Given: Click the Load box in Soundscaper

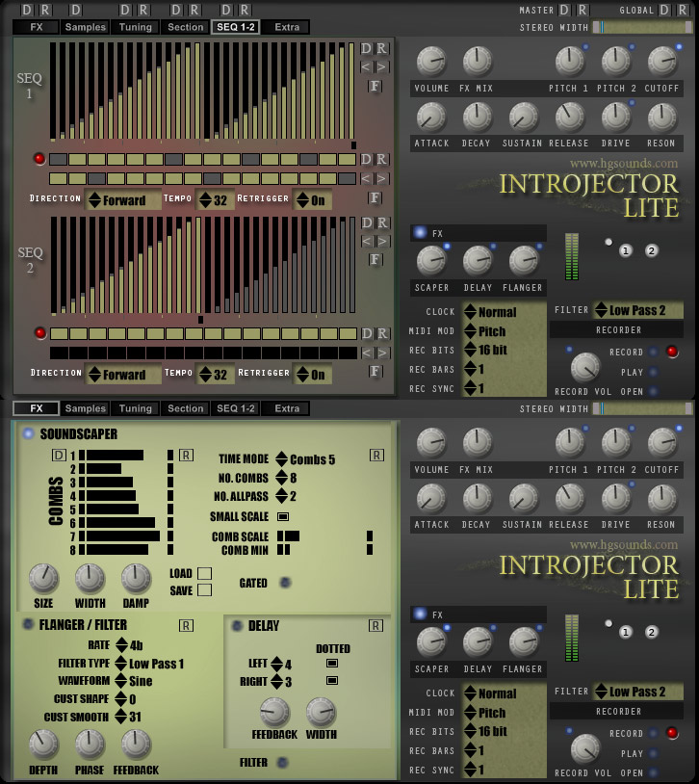Looking at the screenshot, I should coord(204,573).
